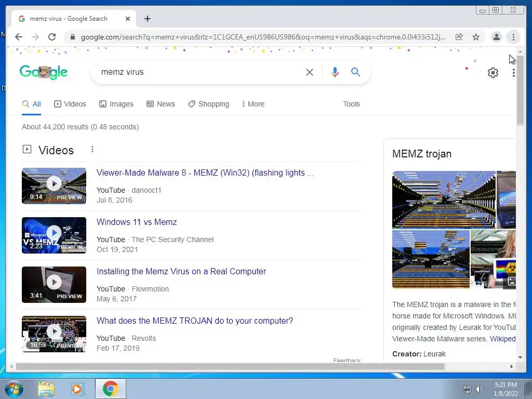Viewport: 532px width, 399px height.
Task: Select the All results tab
Action: [x=32, y=104]
